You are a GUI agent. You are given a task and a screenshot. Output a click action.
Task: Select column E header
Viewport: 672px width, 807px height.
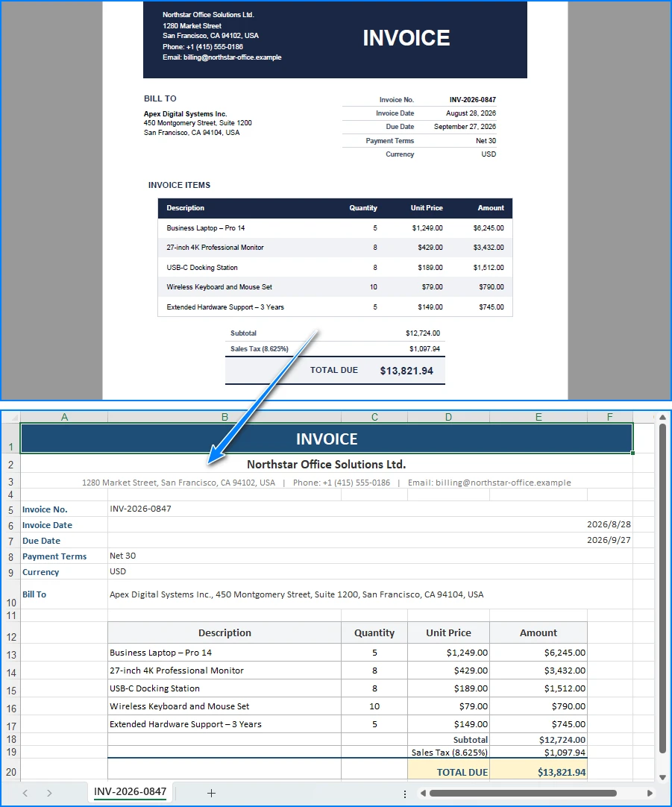point(538,417)
